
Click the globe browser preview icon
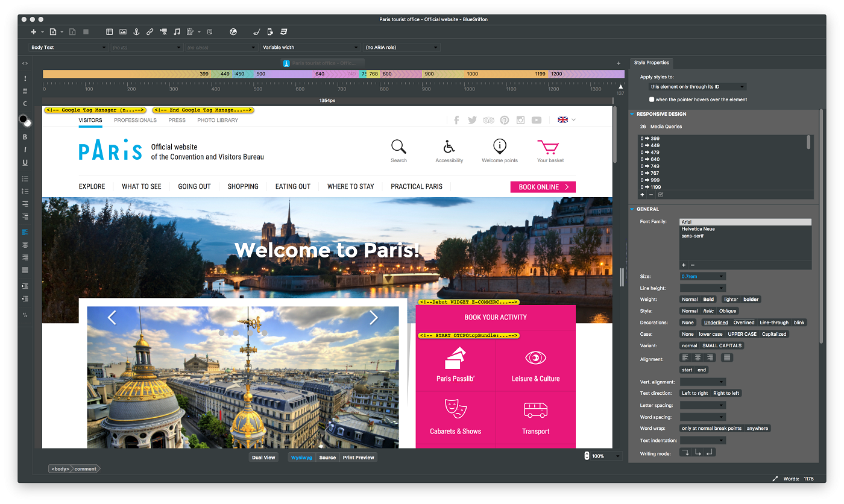coord(233,32)
